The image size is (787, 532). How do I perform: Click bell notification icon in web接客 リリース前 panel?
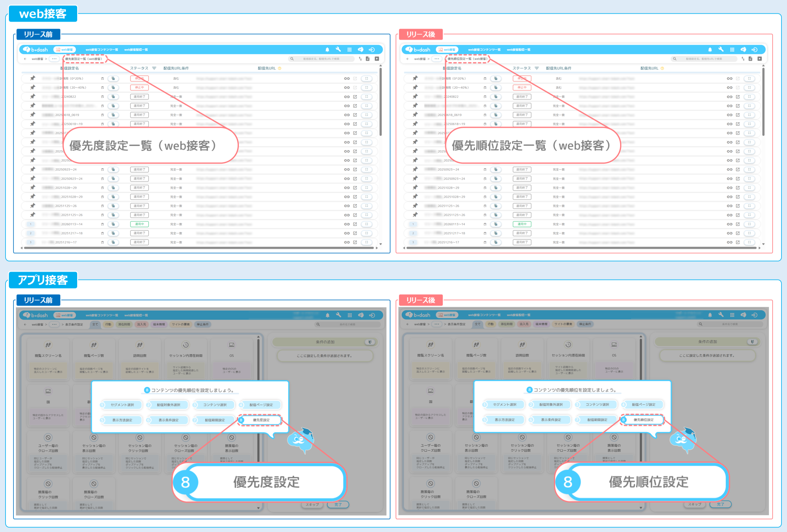[x=327, y=50]
